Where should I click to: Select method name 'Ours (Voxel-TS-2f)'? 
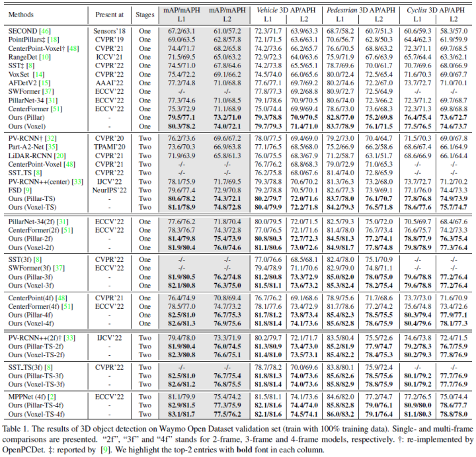pyautogui.click(x=36, y=355)
